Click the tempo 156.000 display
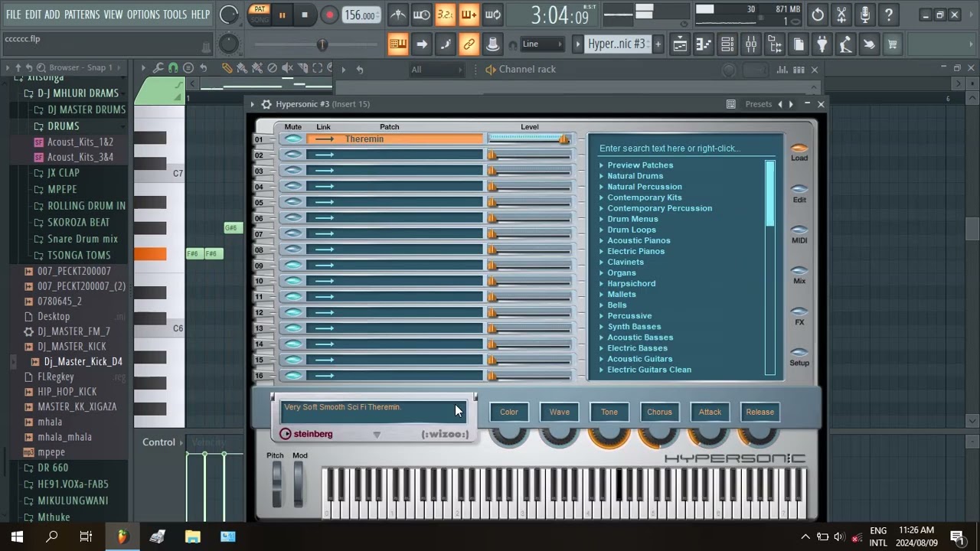This screenshot has width=980, height=551. (x=360, y=15)
